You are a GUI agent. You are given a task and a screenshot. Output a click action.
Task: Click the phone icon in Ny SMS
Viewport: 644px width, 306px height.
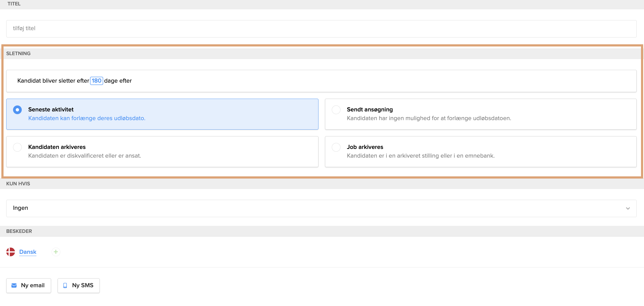pyautogui.click(x=65, y=285)
